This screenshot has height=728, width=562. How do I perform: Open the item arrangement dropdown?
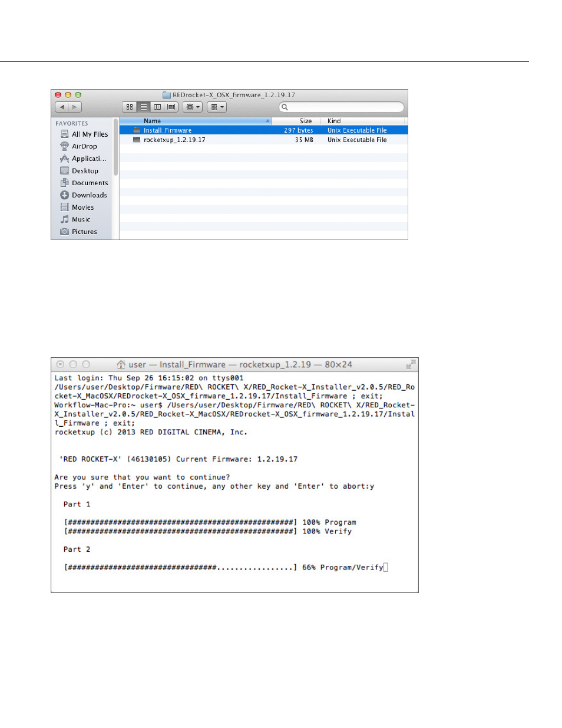(x=217, y=107)
